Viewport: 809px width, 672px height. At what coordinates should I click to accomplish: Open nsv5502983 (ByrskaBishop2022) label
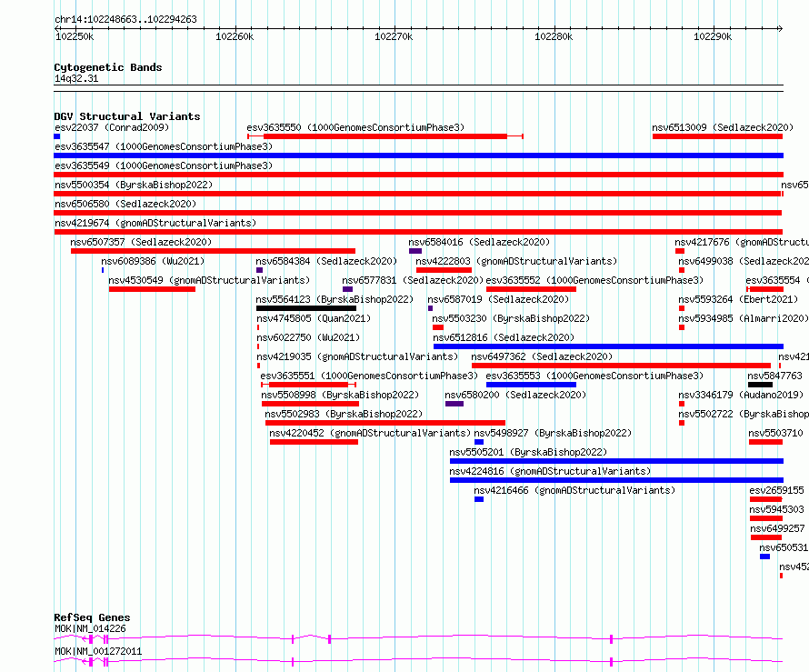(x=344, y=414)
